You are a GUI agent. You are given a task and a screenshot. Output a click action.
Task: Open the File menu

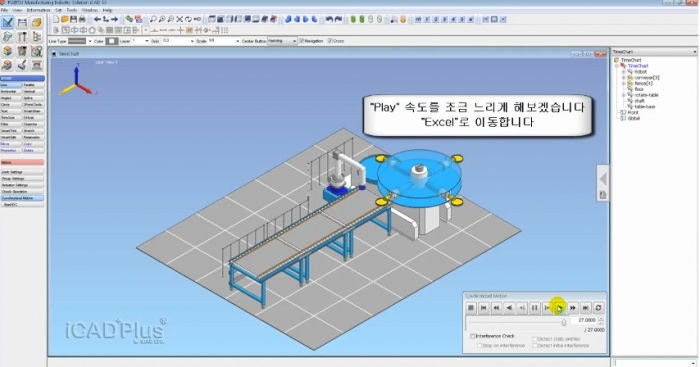point(4,10)
